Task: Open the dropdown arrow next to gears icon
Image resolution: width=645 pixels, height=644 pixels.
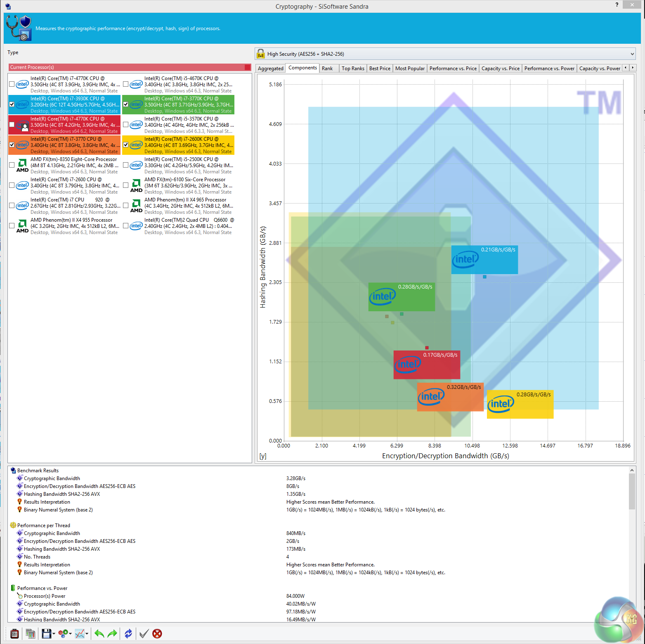Action: (x=71, y=634)
